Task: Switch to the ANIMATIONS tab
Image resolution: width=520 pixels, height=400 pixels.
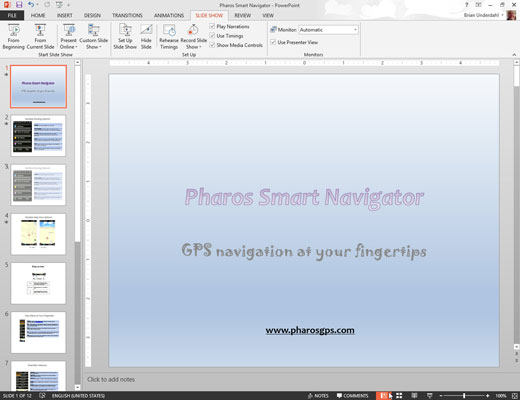Action: [169, 16]
